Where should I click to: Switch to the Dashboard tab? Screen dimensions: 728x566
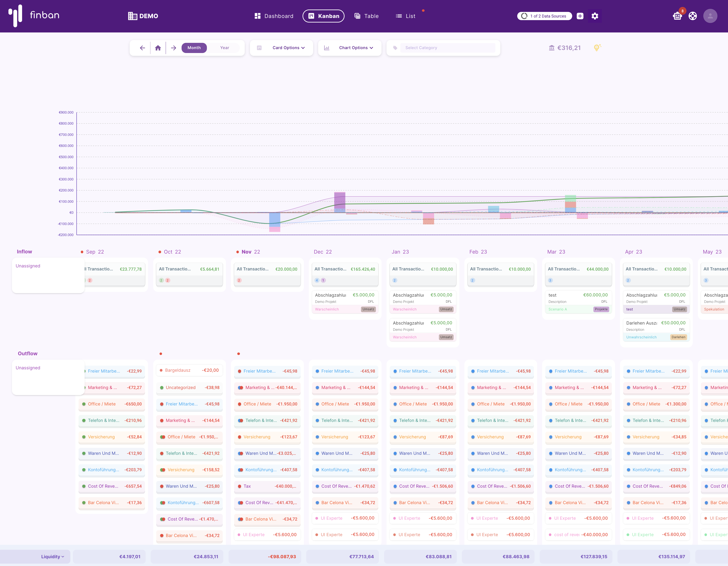pyautogui.click(x=274, y=16)
